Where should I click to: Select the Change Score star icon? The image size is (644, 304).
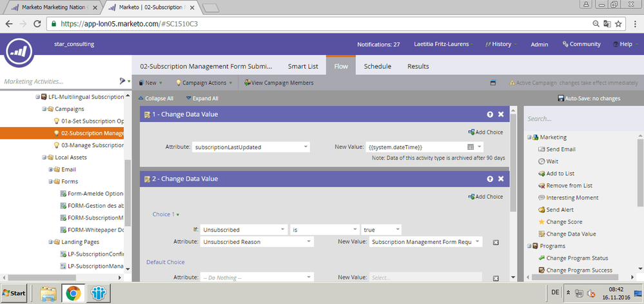[541, 222]
